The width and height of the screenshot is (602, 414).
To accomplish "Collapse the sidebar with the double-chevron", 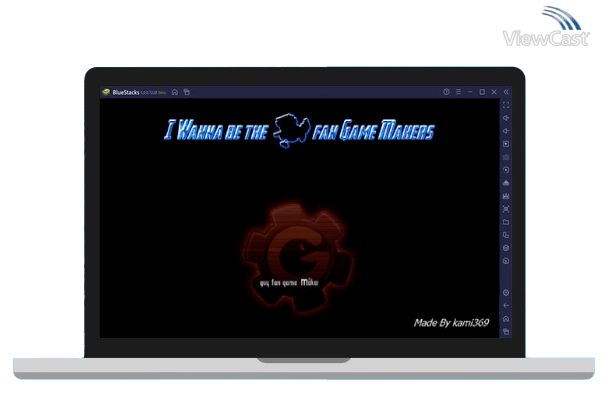I will (506, 92).
